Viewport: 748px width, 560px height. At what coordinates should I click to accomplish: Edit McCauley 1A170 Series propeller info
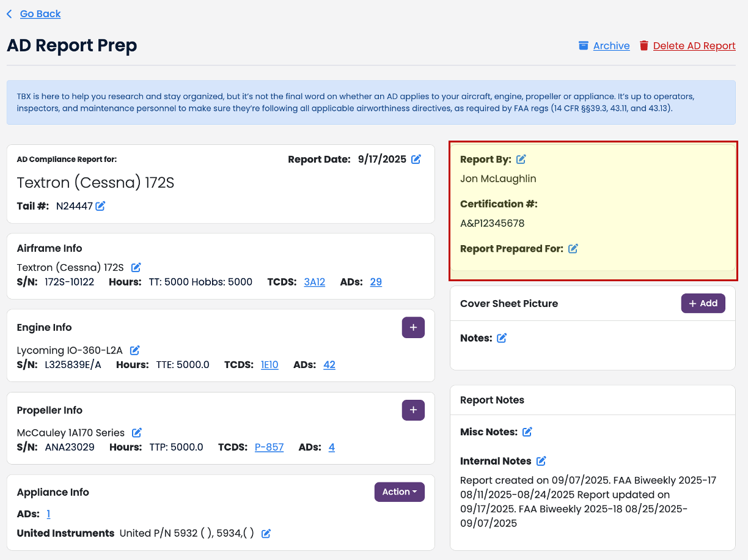click(x=137, y=433)
